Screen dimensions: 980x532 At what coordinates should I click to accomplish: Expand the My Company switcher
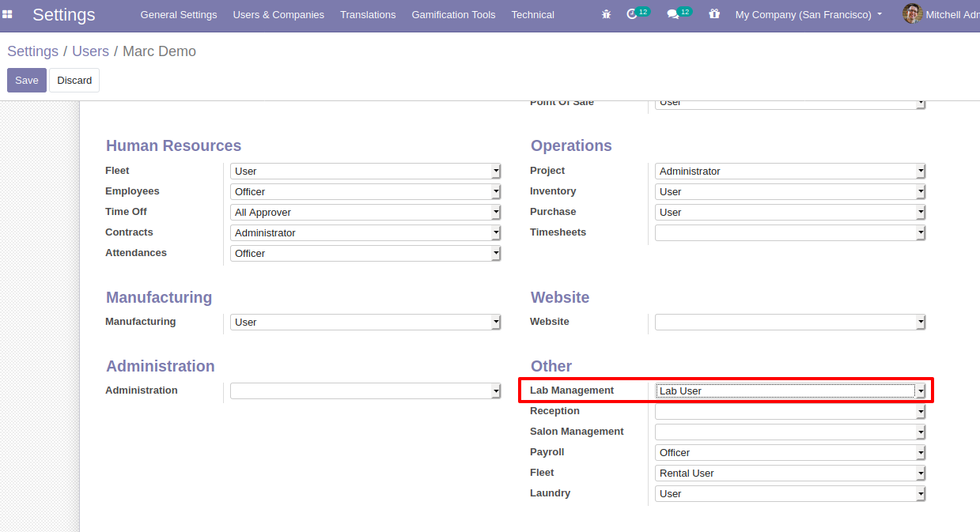808,14
